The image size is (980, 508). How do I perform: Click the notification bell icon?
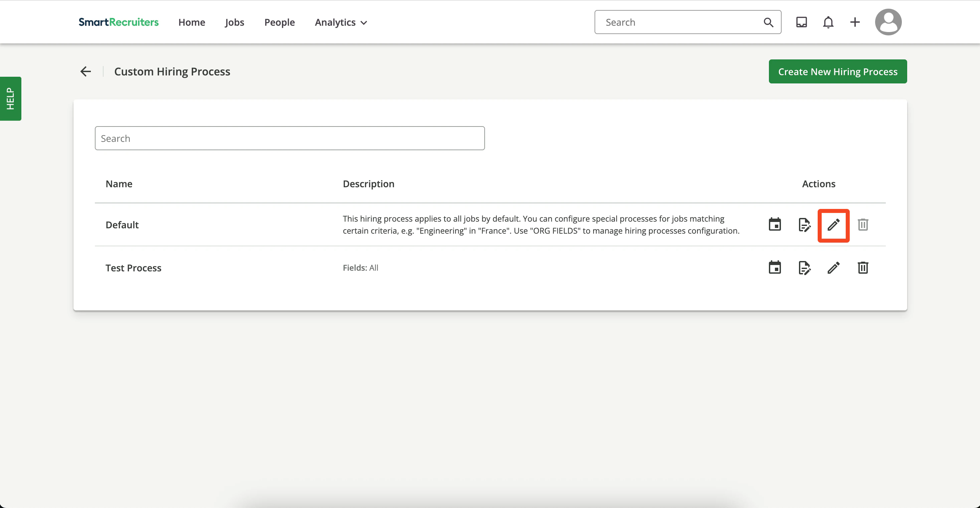[x=828, y=22]
